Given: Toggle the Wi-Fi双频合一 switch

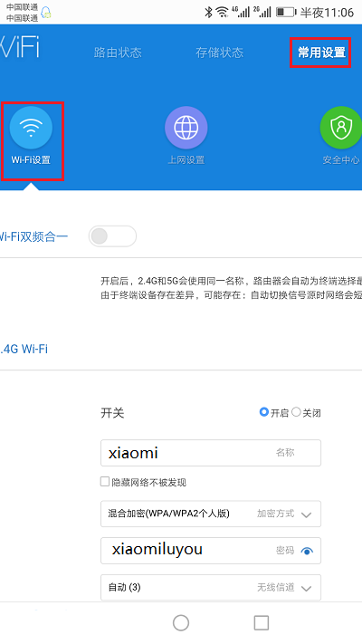Looking at the screenshot, I should pos(112,236).
